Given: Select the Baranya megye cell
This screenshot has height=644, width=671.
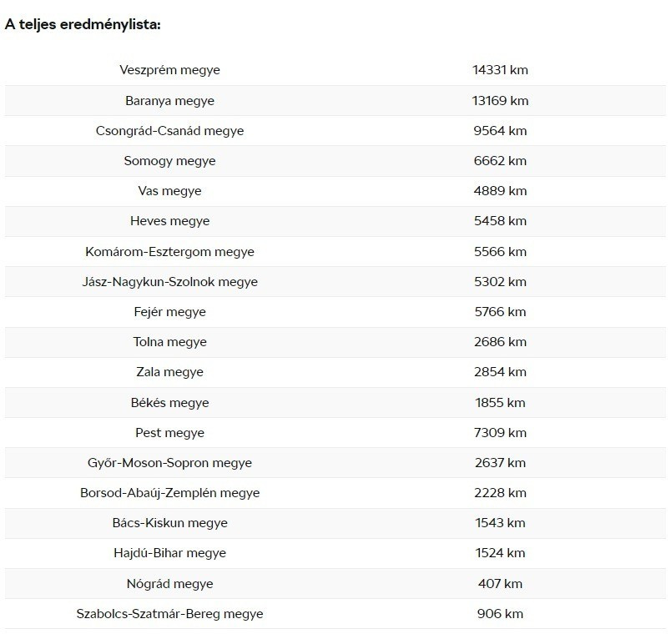Looking at the screenshot, I should tap(169, 101).
